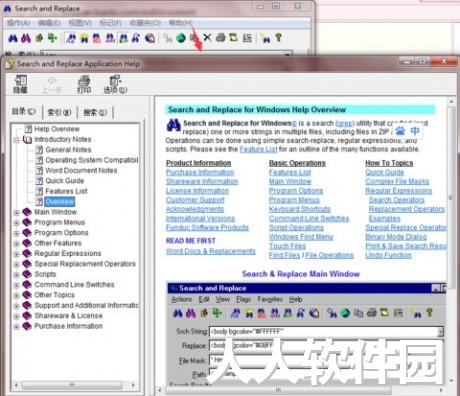Select Quick Guide in contents tree
The image size is (460, 396).
pyautogui.click(x=65, y=181)
